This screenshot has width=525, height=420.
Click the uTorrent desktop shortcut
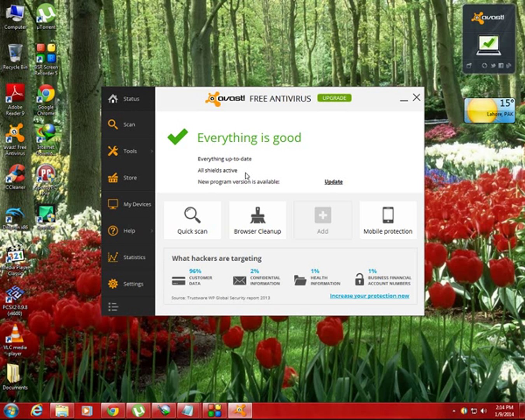tap(46, 17)
